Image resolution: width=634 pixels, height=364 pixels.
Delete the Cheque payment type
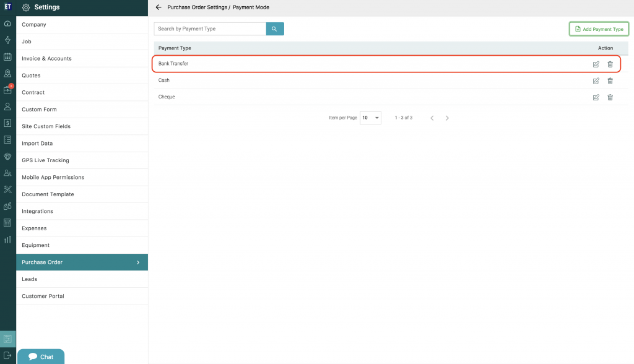[x=610, y=97]
